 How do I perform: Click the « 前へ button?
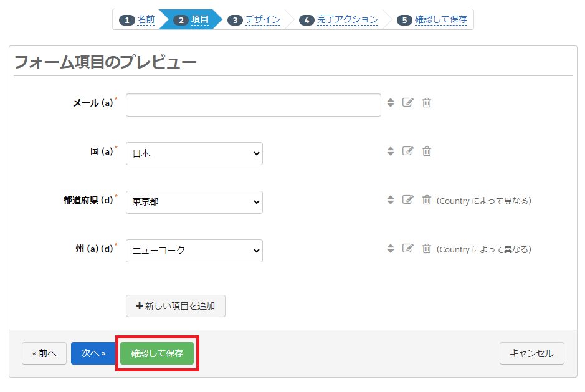[44, 353]
